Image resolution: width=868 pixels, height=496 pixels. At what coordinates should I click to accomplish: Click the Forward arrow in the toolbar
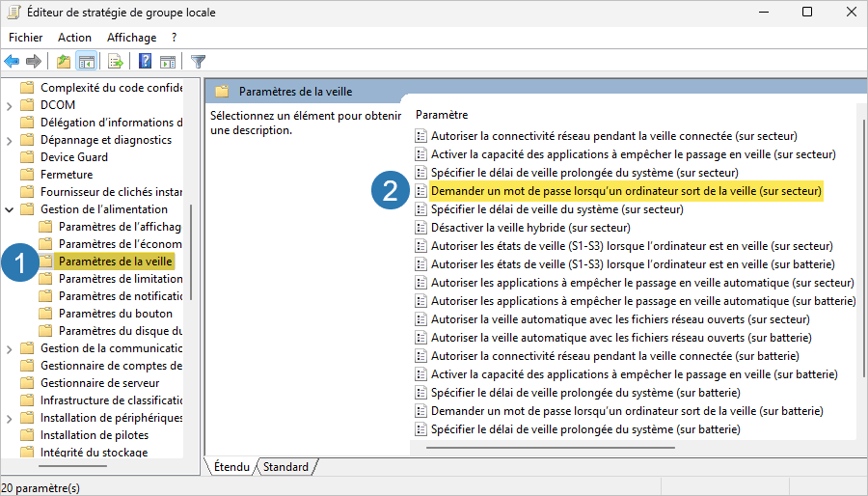34,62
